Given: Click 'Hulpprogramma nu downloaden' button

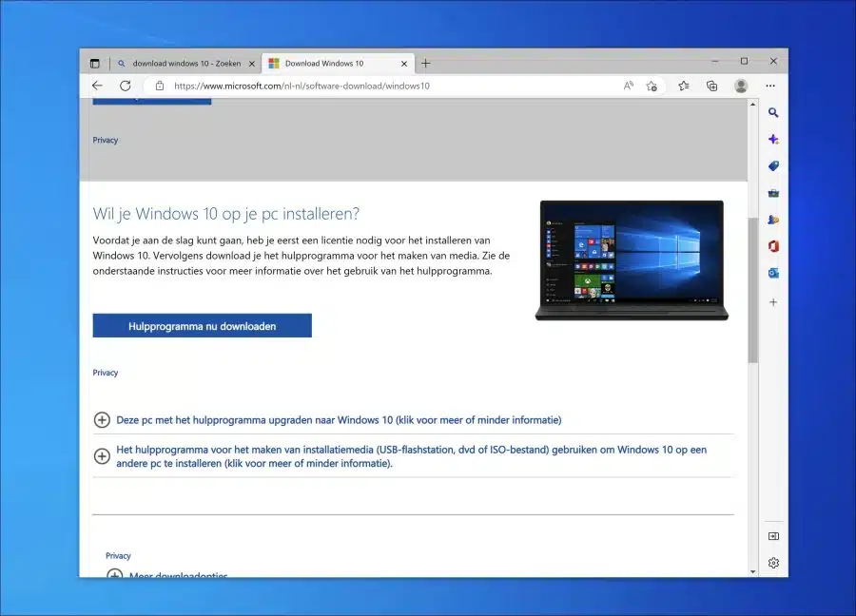Looking at the screenshot, I should click(x=202, y=326).
